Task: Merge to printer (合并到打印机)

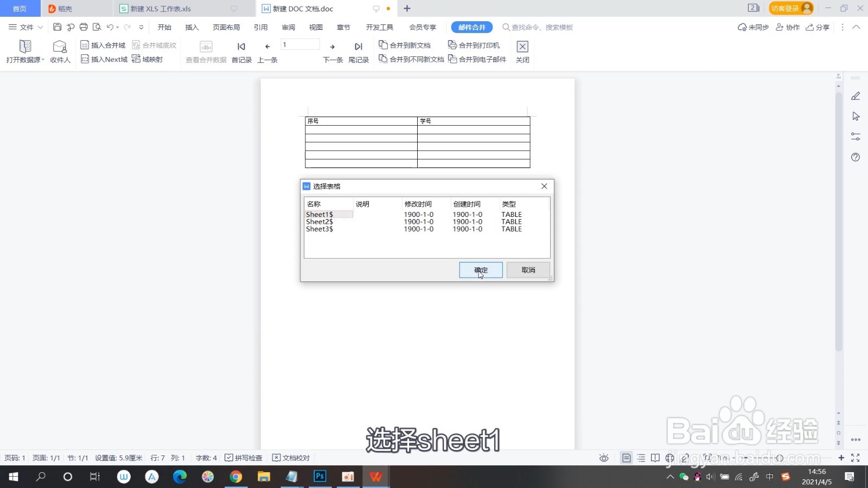Action: pyautogui.click(x=474, y=46)
